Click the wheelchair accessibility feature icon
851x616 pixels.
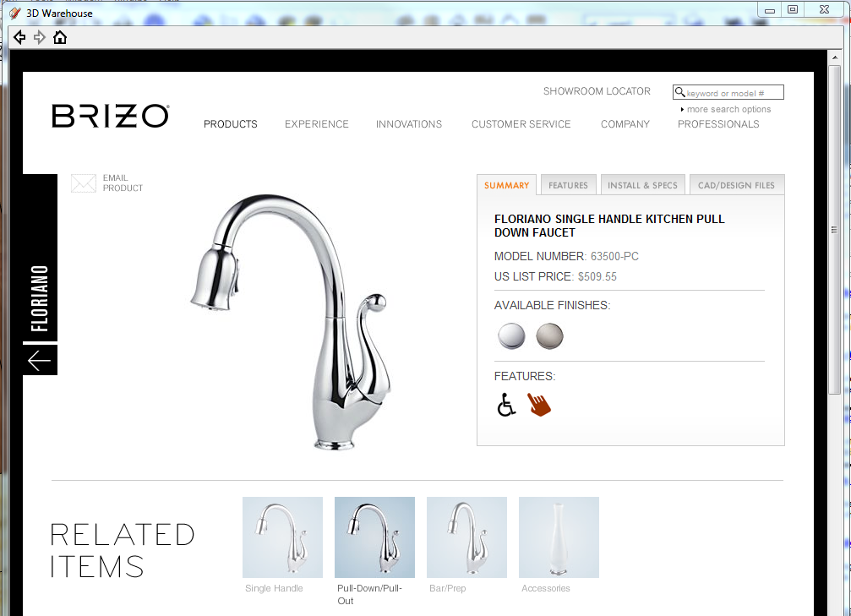point(506,405)
